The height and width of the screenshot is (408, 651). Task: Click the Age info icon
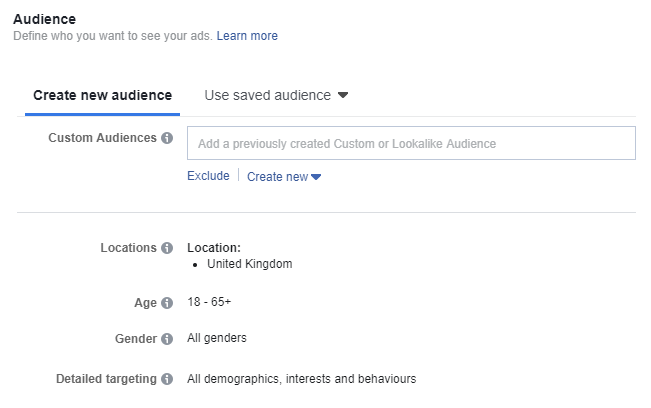click(x=167, y=303)
